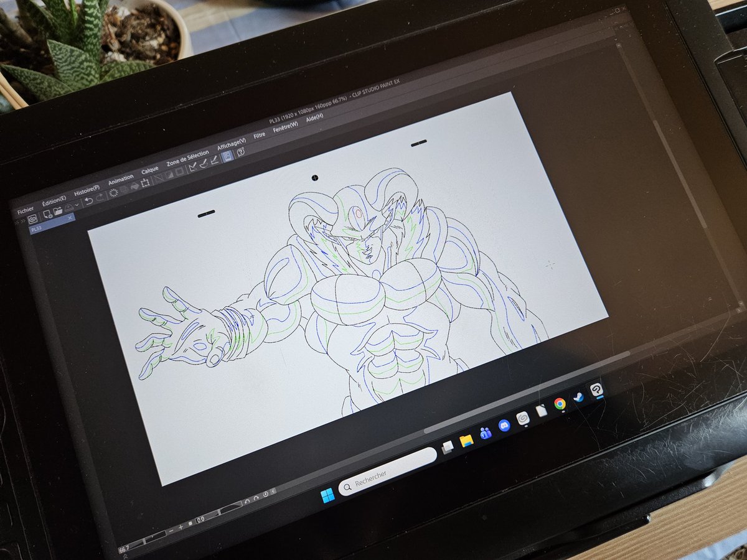Open the Fichier menu
The image size is (747, 560).
click(x=26, y=210)
